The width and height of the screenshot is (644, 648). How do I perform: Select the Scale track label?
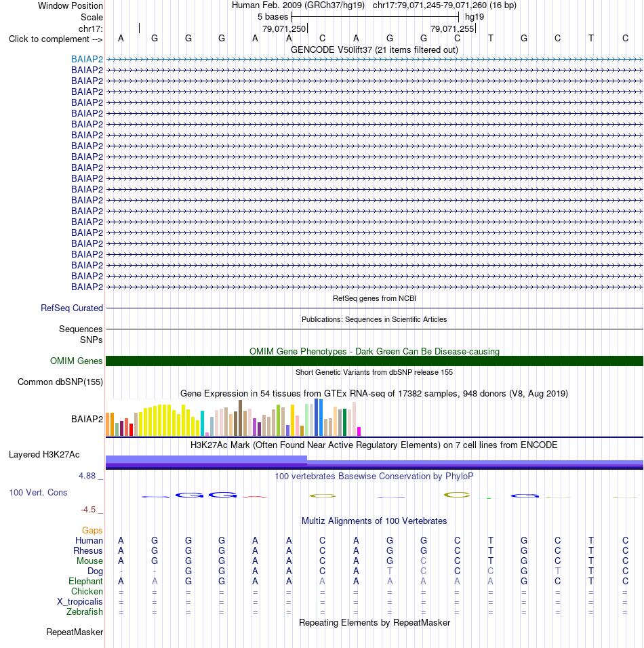coord(92,18)
